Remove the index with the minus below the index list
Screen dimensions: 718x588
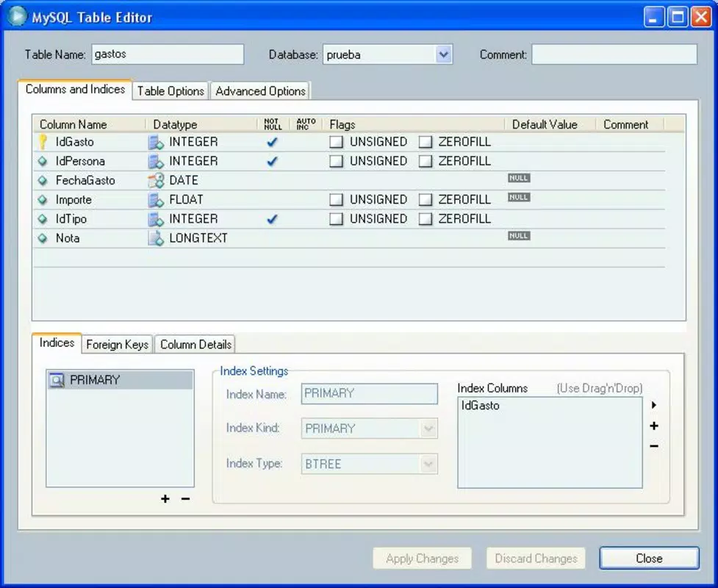(x=185, y=499)
